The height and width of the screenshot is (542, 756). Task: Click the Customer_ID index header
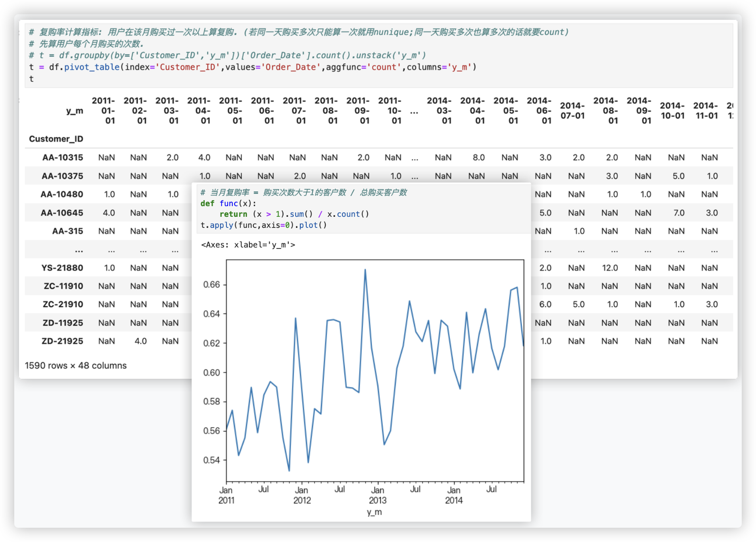coord(56,139)
